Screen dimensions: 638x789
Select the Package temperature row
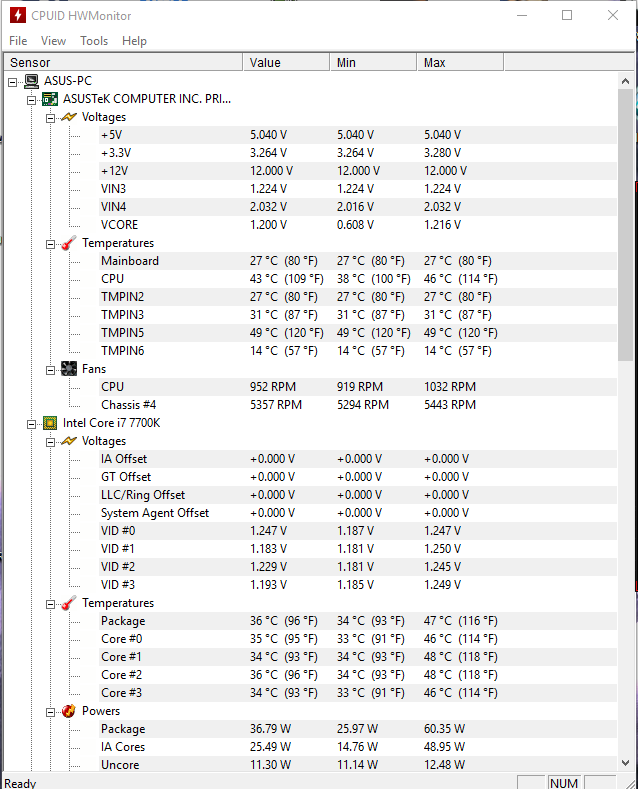tap(358, 621)
